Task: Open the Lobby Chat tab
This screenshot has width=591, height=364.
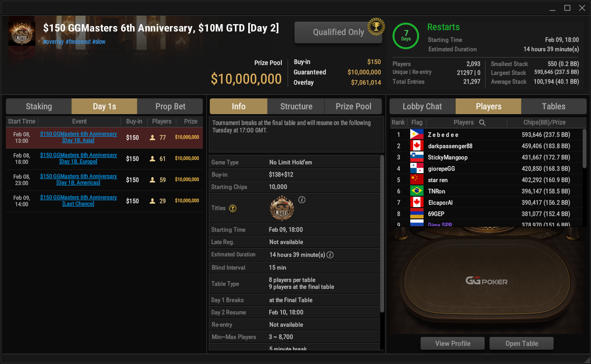Action: 423,106
